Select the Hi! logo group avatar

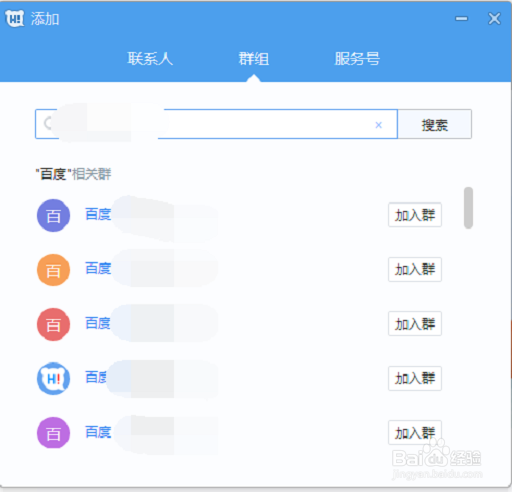coord(53,379)
